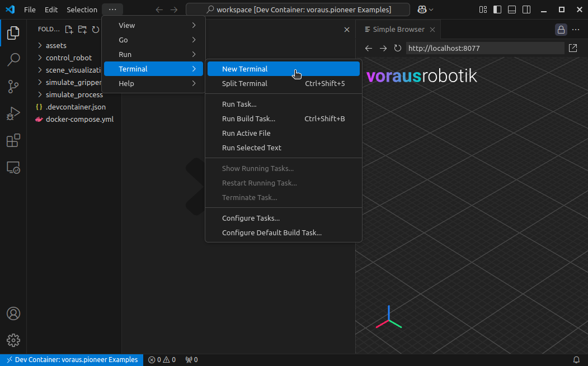This screenshot has width=588, height=366.
Task: Click the workspace command center search box
Action: 298,9
